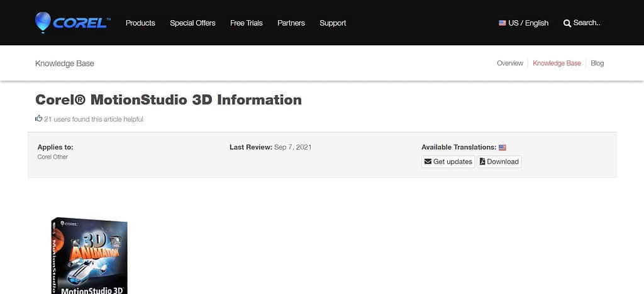Click the 'Sep 7, 2021' review date
The width and height of the screenshot is (644, 294).
293,147
